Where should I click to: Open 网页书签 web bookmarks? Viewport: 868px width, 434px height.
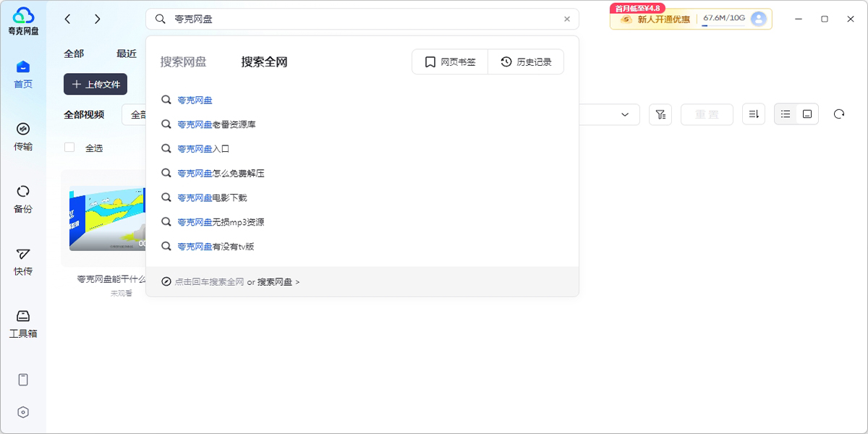pos(450,62)
